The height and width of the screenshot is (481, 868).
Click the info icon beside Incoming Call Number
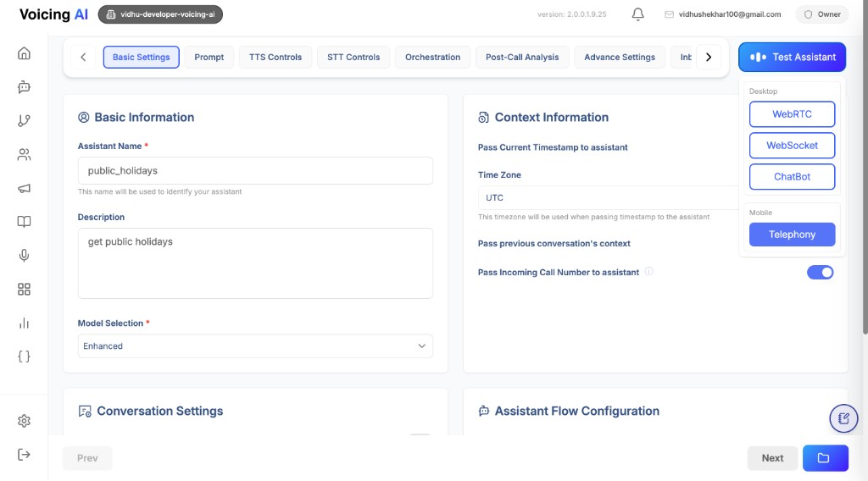tap(648, 272)
